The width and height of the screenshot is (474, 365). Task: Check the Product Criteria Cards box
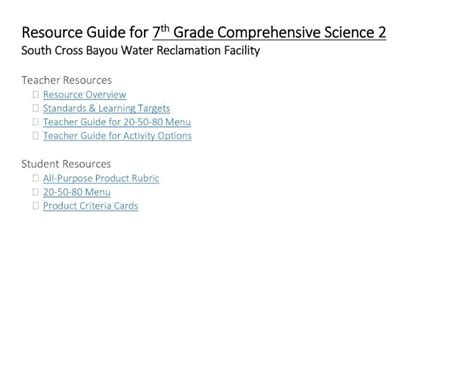click(x=36, y=206)
